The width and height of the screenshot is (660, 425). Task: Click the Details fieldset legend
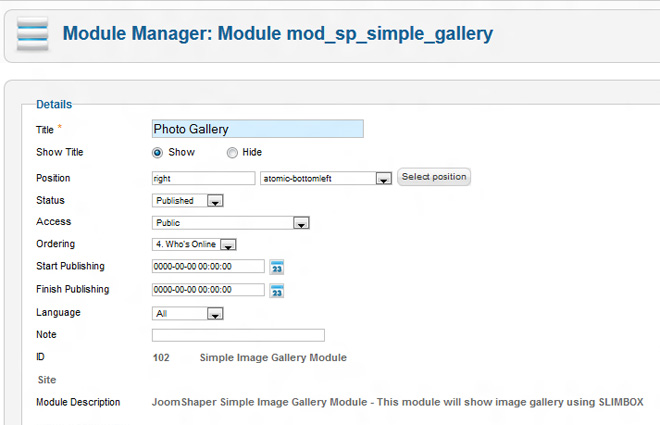(54, 104)
